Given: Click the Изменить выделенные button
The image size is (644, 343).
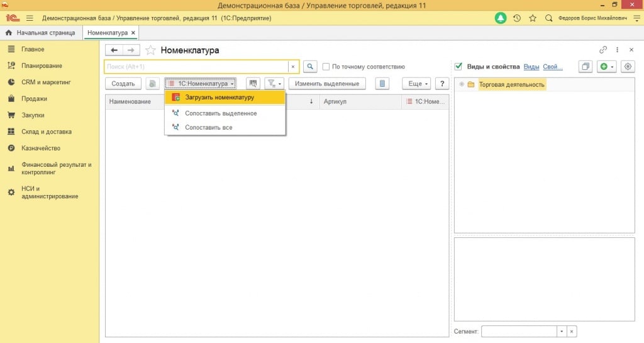Looking at the screenshot, I should pyautogui.click(x=326, y=84).
